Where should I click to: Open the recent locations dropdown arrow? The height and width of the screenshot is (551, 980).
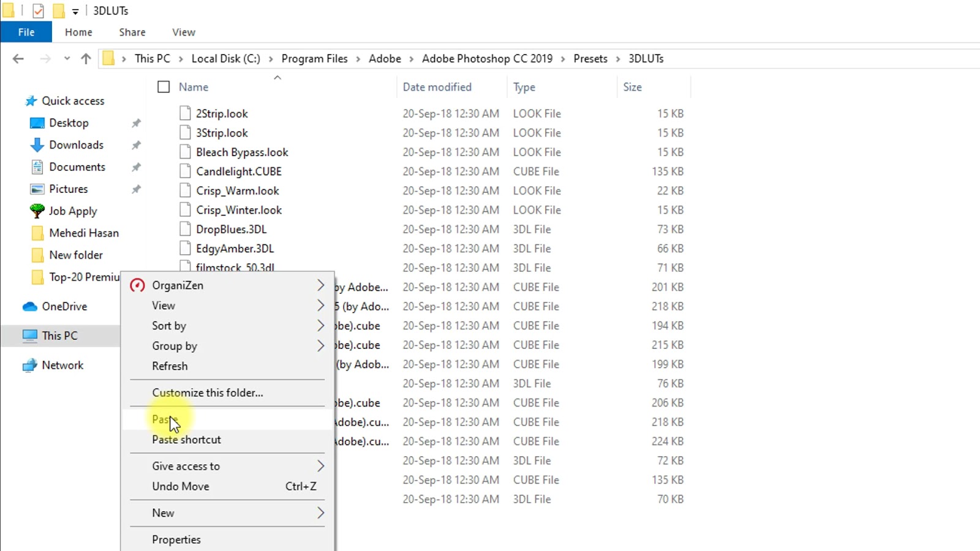[67, 59]
